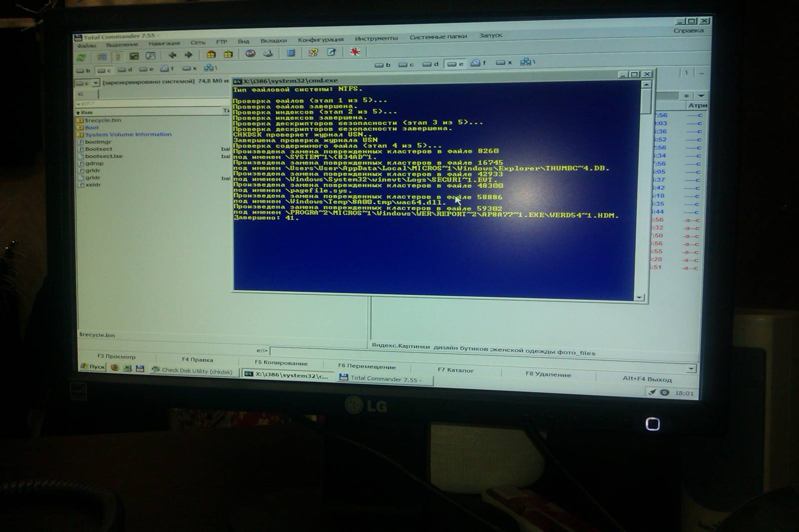This screenshot has height=532, width=799.
Task: Click the unpack files archive icon
Action: 228,54
